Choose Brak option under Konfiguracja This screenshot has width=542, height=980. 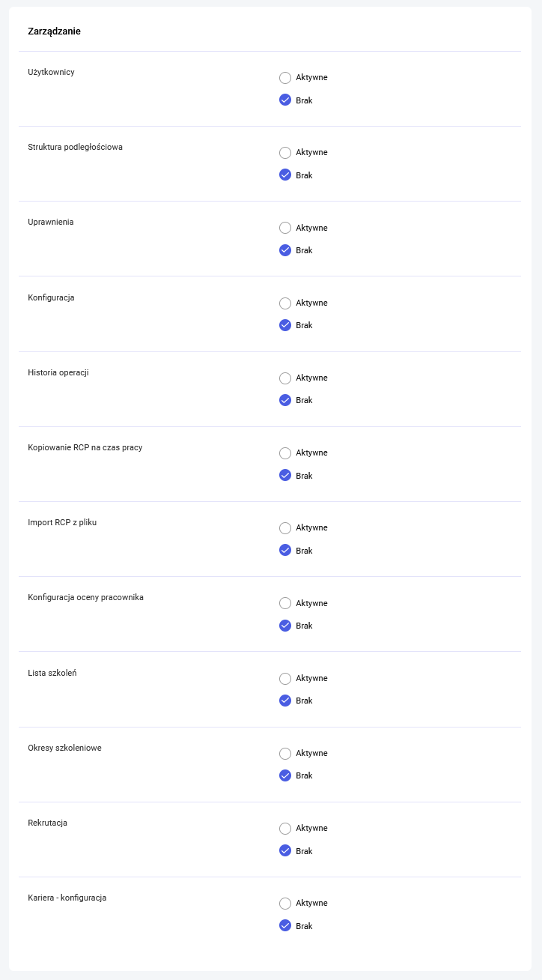click(x=285, y=325)
